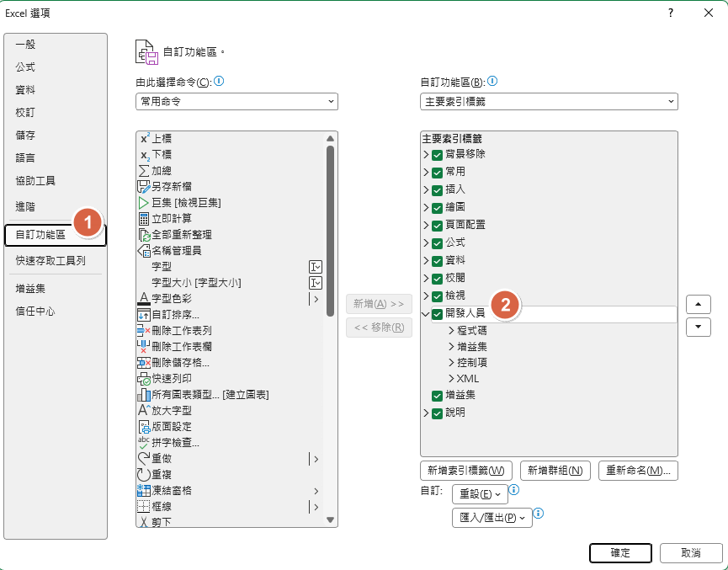Select the 下標 subscript command icon
The height and width of the screenshot is (570, 728).
(145, 155)
